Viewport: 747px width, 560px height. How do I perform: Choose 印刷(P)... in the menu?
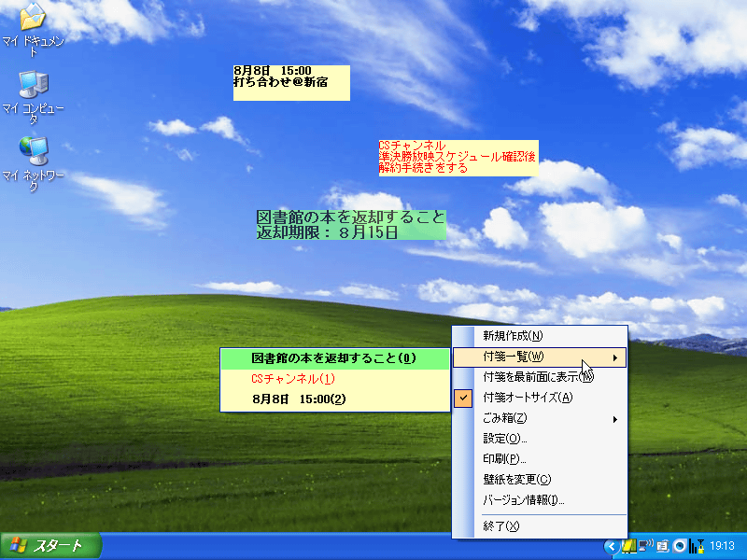(x=540, y=459)
